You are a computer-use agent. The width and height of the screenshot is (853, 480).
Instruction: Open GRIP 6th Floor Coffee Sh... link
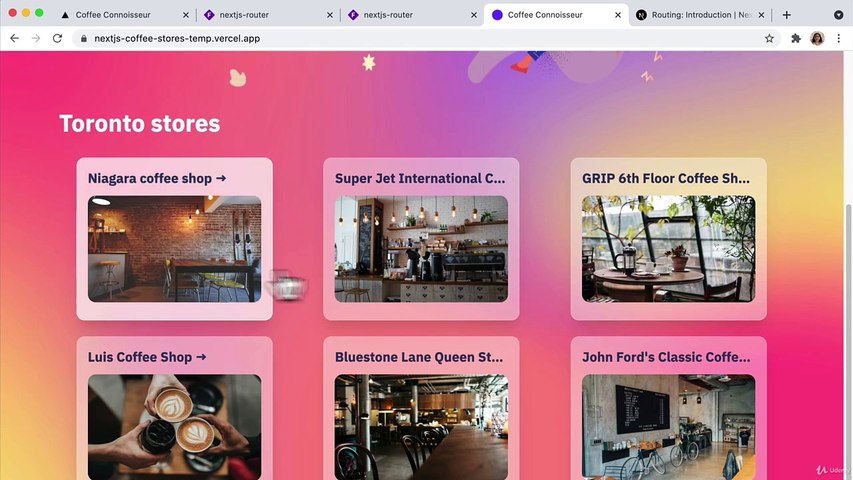click(666, 179)
